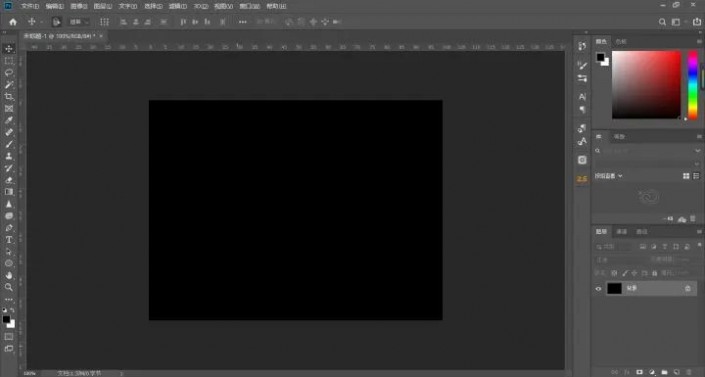The height and width of the screenshot is (377, 705).
Task: Open the Layer menu
Action: 103,6
